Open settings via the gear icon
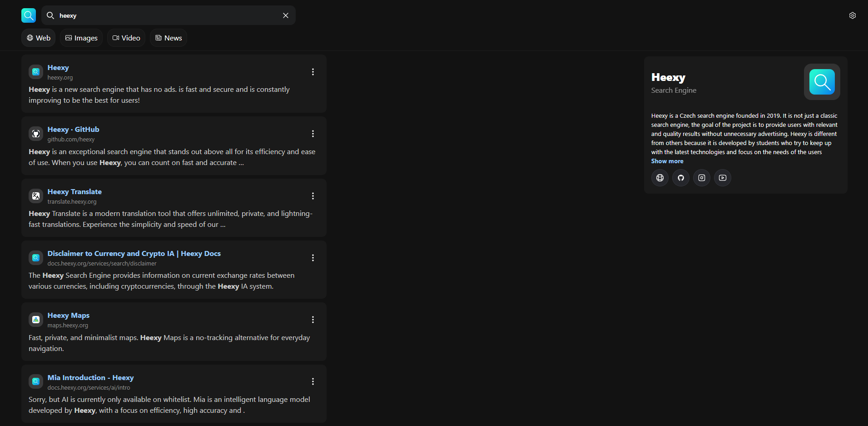The width and height of the screenshot is (868, 426). coord(853,15)
